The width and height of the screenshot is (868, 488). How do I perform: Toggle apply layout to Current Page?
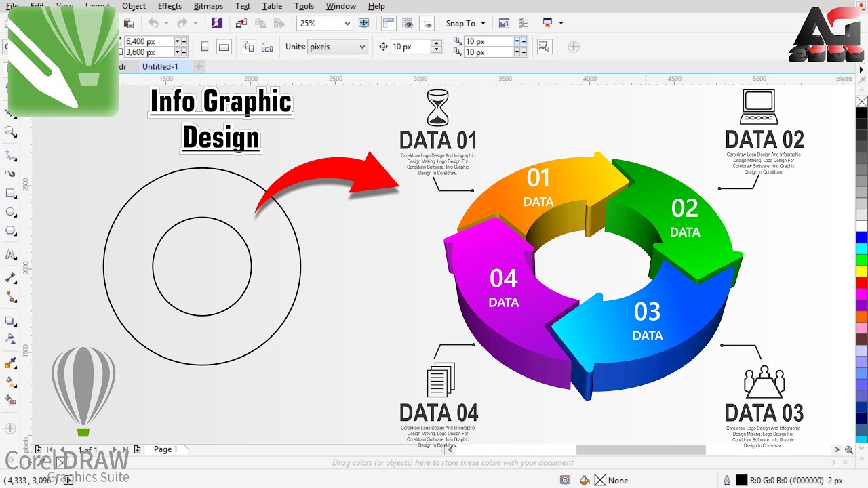point(267,47)
